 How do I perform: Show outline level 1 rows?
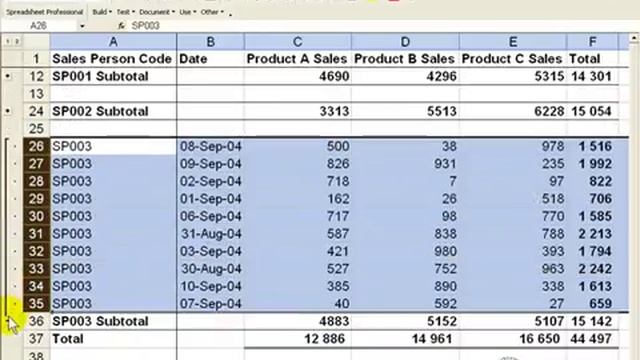pyautogui.click(x=8, y=41)
